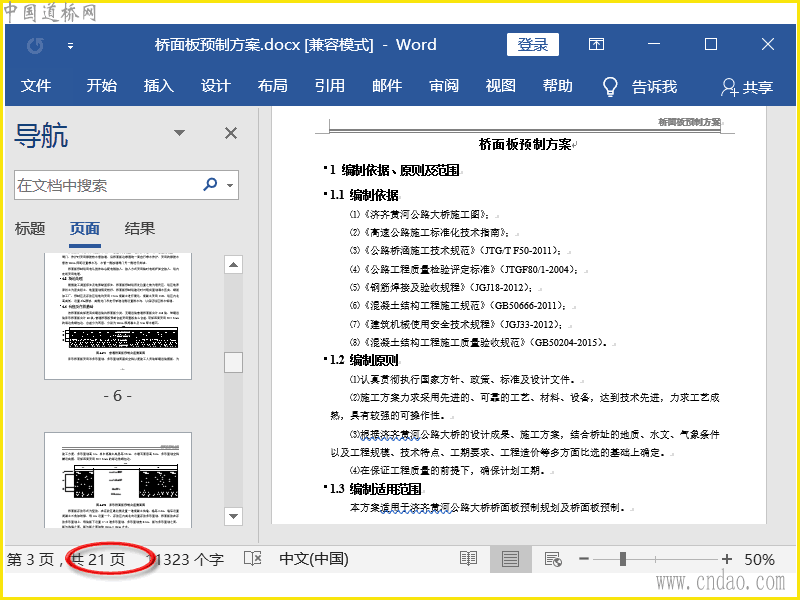Select the Web Layout view icon

tap(553, 559)
